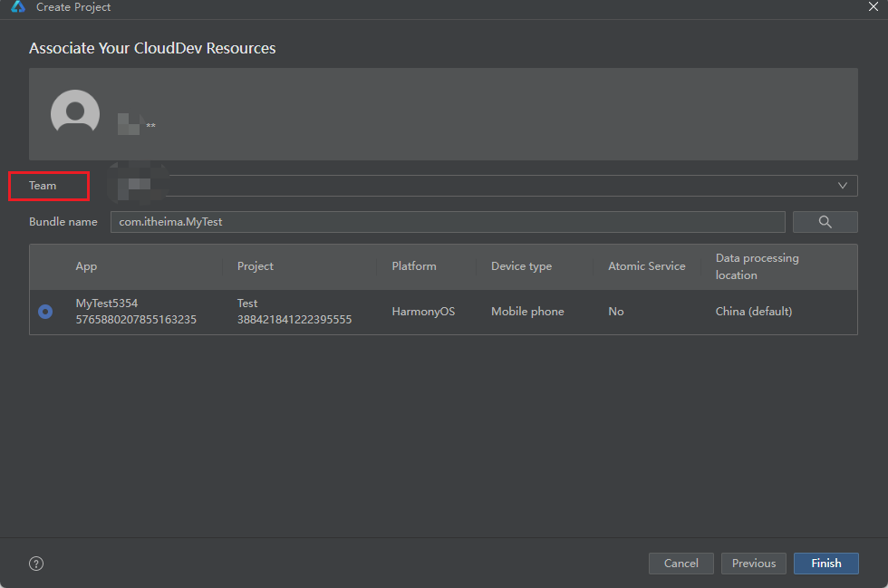The image size is (888, 588).
Task: Click the Data processing location header
Action: [x=758, y=266]
